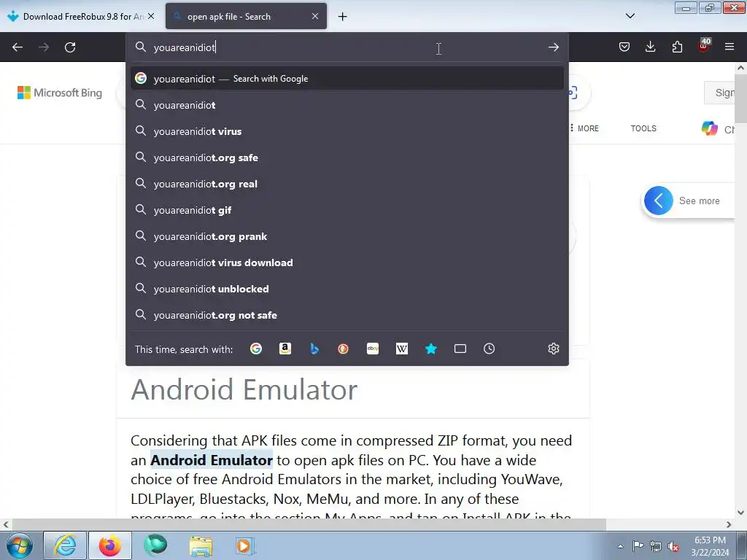The width and height of the screenshot is (747, 560).
Task: Close the Download FreeRobux tab
Action: pyautogui.click(x=150, y=16)
